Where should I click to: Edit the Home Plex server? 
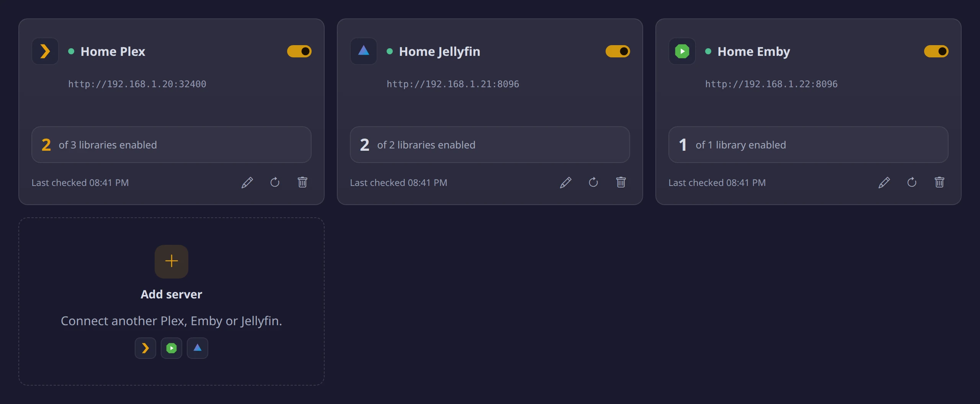(x=247, y=182)
